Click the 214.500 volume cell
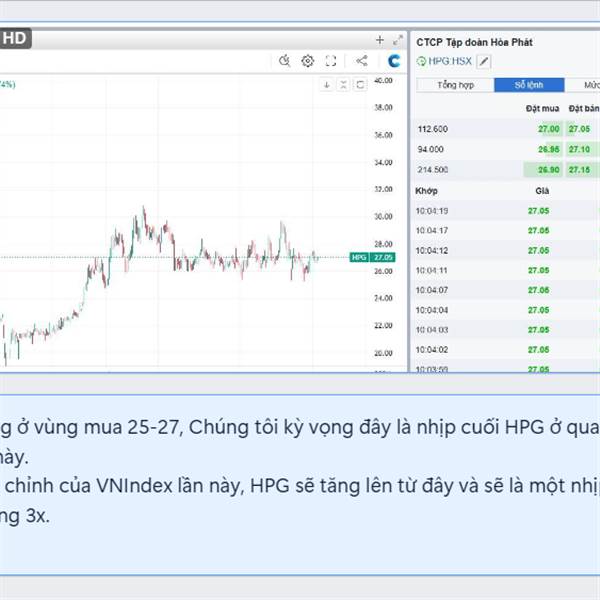Screen dimensions: 600x600 click(433, 170)
